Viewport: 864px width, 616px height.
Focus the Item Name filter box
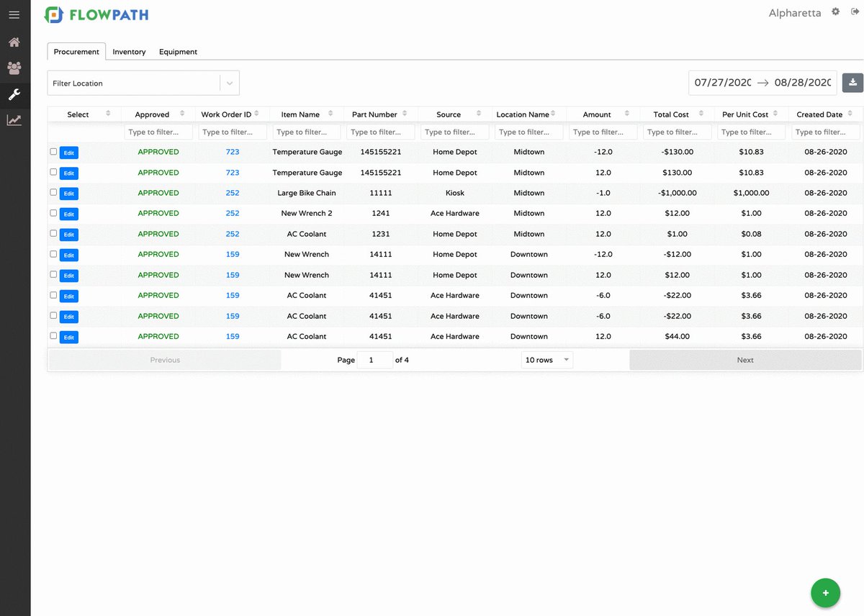coord(307,132)
